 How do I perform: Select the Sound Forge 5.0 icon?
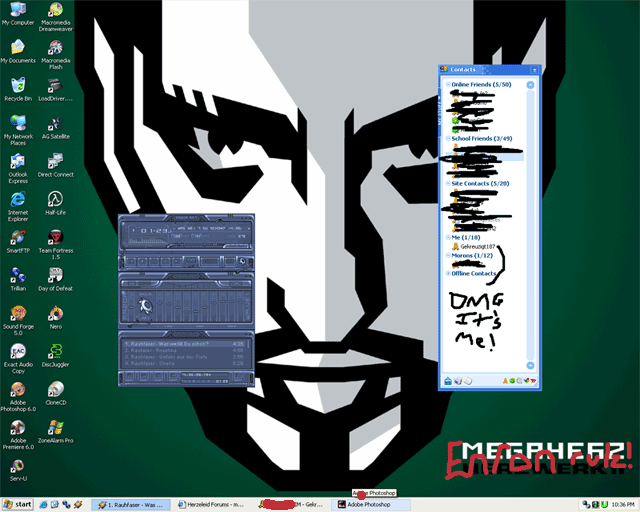point(18,320)
